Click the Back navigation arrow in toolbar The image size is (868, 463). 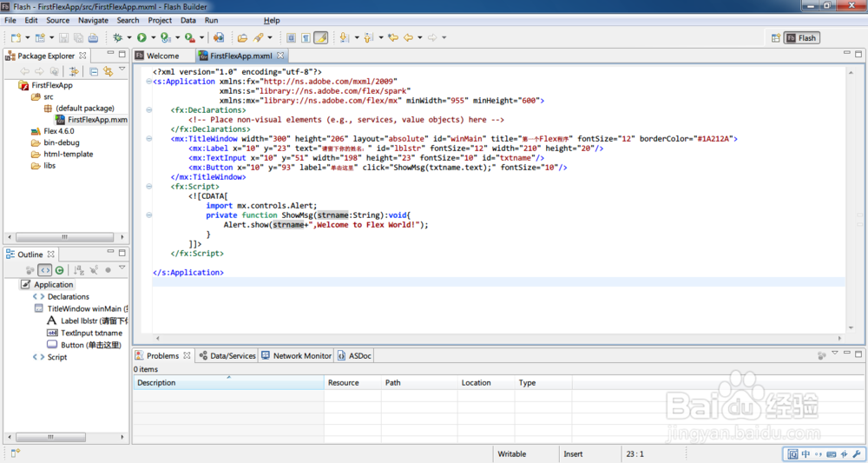(409, 37)
